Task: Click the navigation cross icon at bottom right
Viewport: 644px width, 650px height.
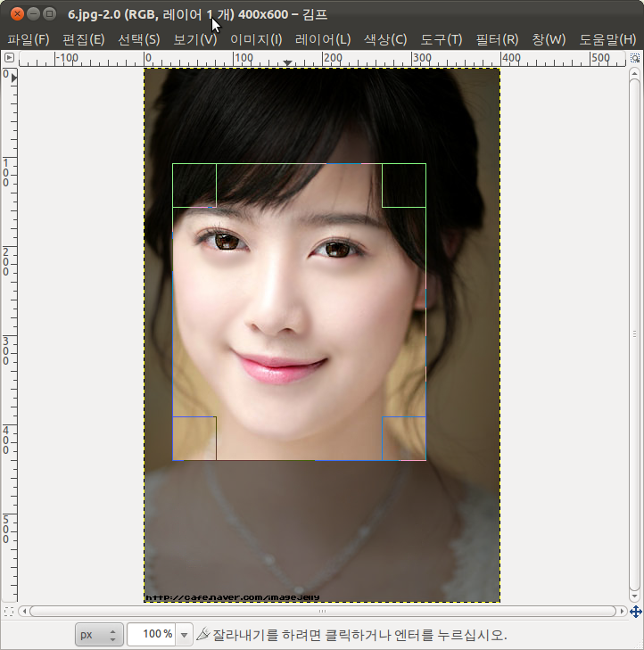Action: pos(636,611)
